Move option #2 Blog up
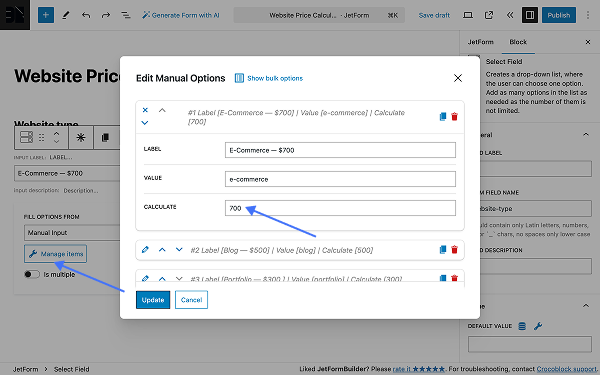Viewport: 600px width, 375px height. click(x=162, y=250)
